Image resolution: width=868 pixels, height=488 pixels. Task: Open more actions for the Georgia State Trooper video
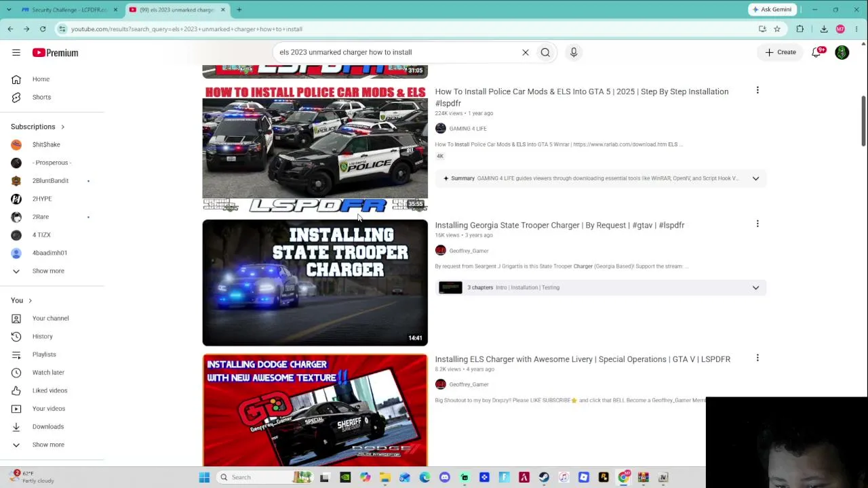(x=757, y=224)
